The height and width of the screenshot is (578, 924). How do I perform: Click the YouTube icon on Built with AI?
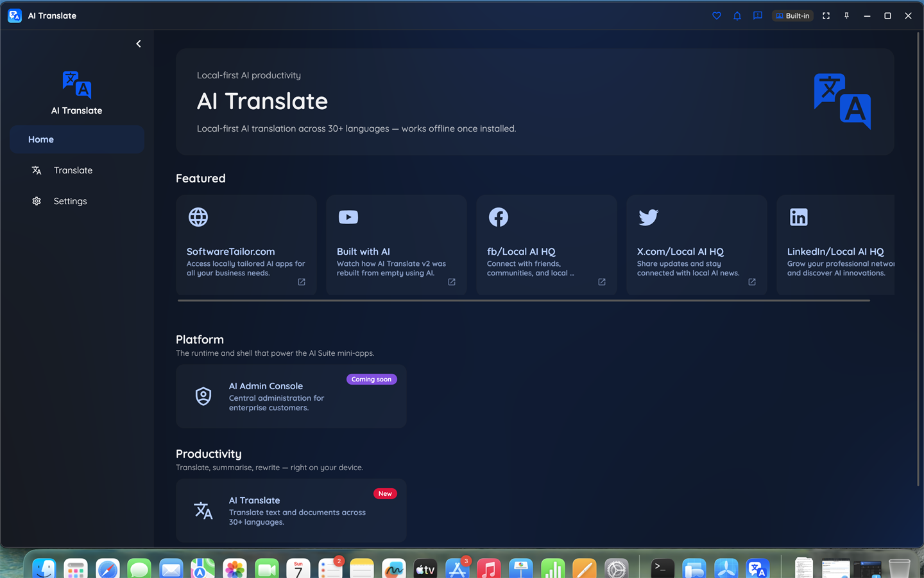pyautogui.click(x=348, y=217)
